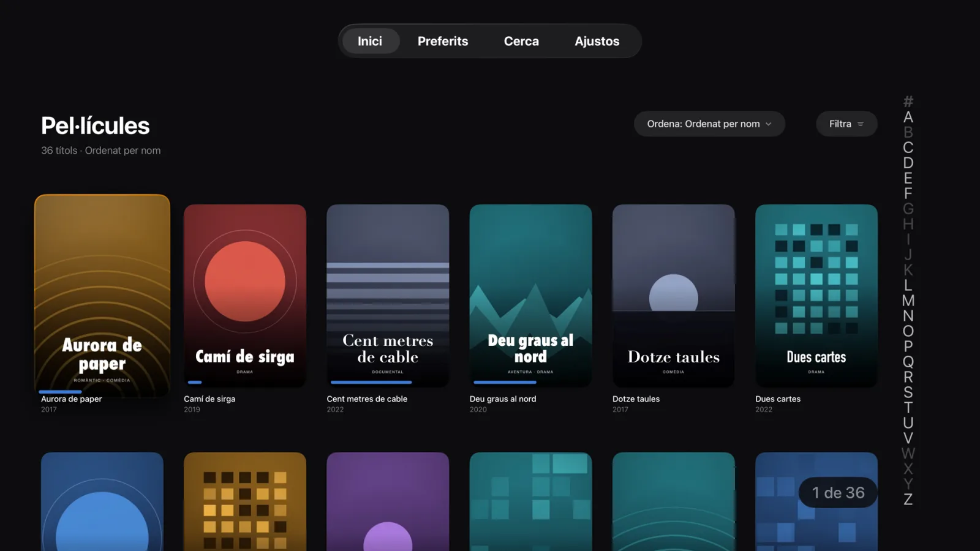980x551 pixels.
Task: Jump to letter Q in the index
Action: point(908,362)
